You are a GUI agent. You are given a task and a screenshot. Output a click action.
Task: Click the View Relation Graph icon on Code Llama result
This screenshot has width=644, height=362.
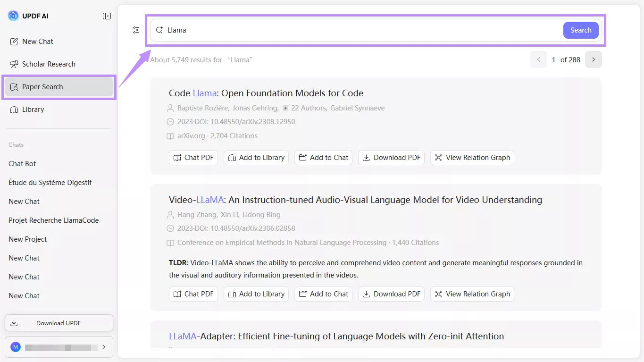click(438, 157)
